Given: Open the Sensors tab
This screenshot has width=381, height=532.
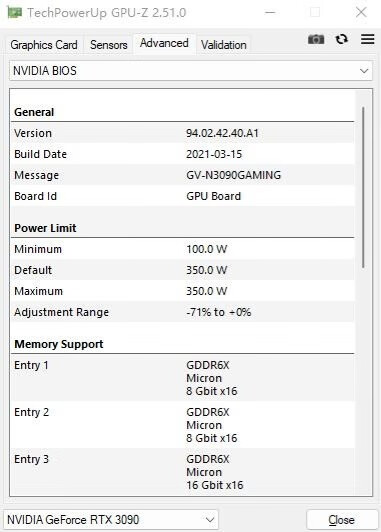Looking at the screenshot, I should [109, 45].
